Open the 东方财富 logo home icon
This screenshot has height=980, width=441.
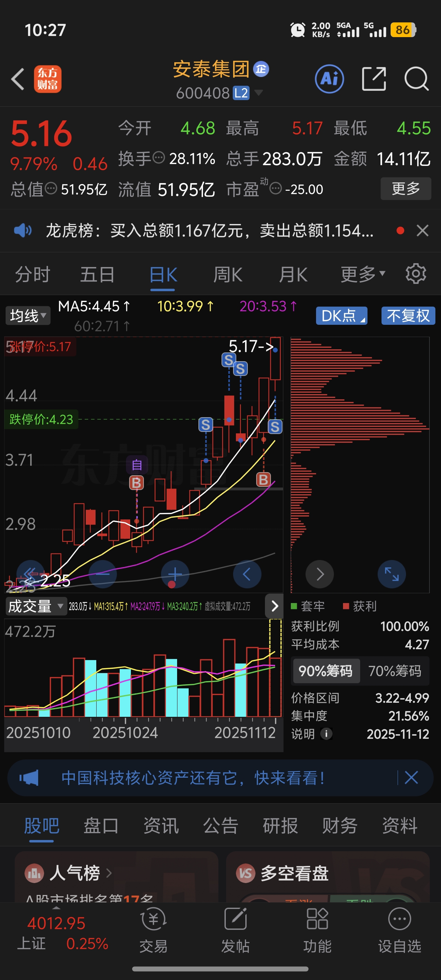pyautogui.click(x=48, y=79)
